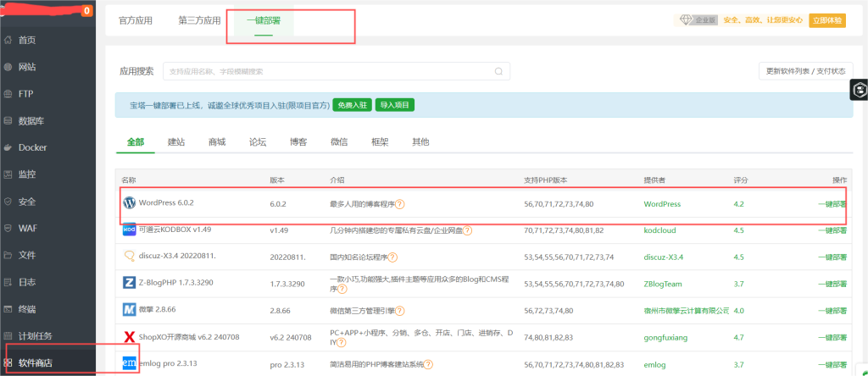Click the ShopXO red X icon
This screenshot has width=868, height=376.
click(130, 337)
